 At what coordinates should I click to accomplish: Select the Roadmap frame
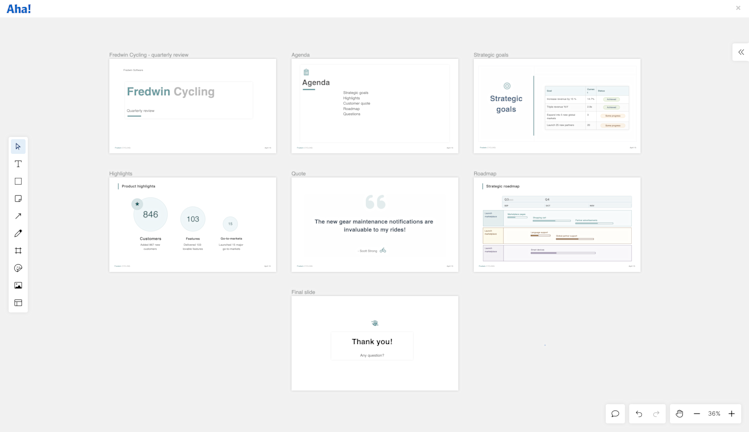point(557,225)
